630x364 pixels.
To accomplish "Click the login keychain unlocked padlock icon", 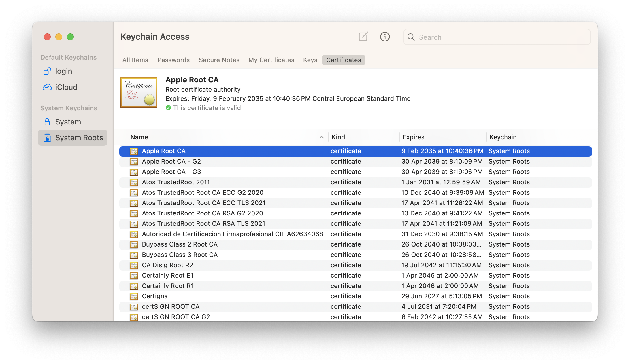I will pos(47,71).
